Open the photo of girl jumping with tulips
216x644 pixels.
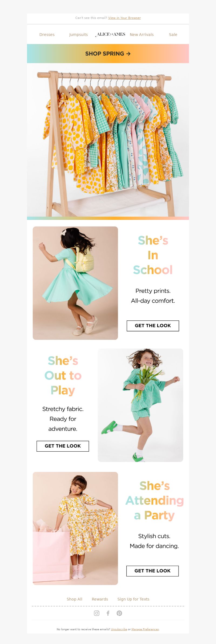(140, 405)
